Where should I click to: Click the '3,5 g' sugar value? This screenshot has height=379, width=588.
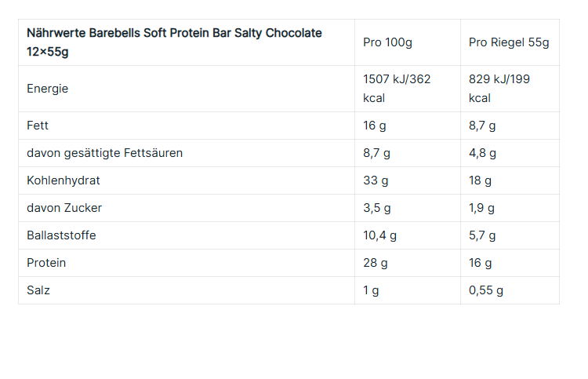(377, 208)
